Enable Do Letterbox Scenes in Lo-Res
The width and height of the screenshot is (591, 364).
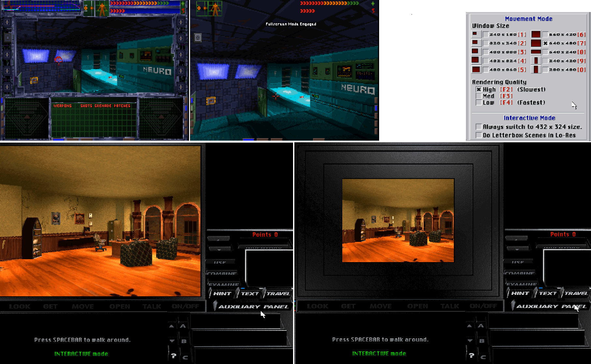479,135
